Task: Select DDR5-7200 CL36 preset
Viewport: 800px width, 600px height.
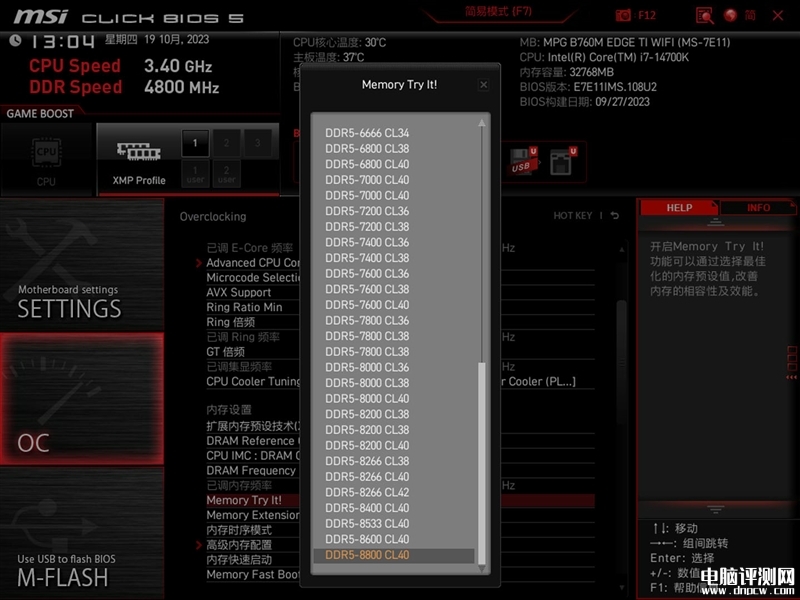Action: point(367,211)
